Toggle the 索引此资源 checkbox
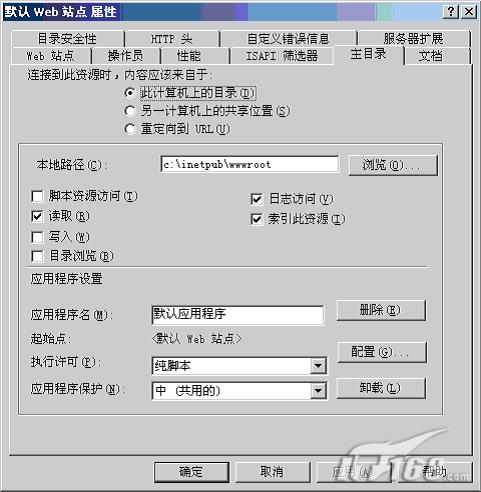 [256, 219]
